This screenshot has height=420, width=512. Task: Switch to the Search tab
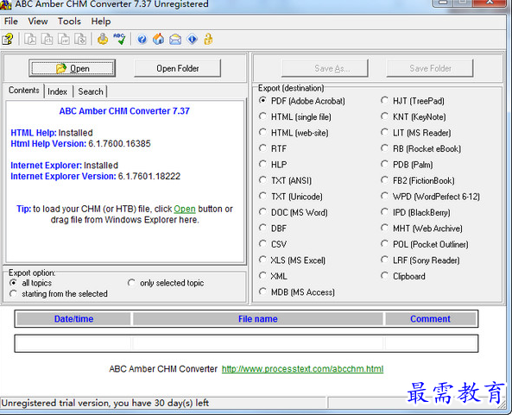pos(91,91)
